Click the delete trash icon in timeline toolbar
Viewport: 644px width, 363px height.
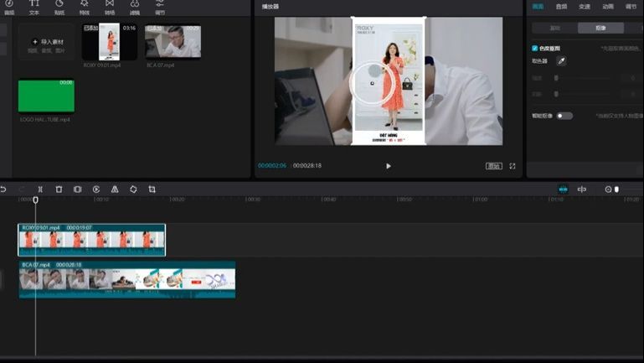click(x=59, y=189)
